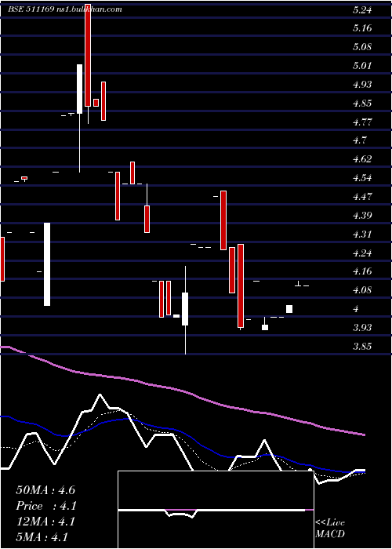
Task: Click price axis label 4
Action: pos(357,309)
